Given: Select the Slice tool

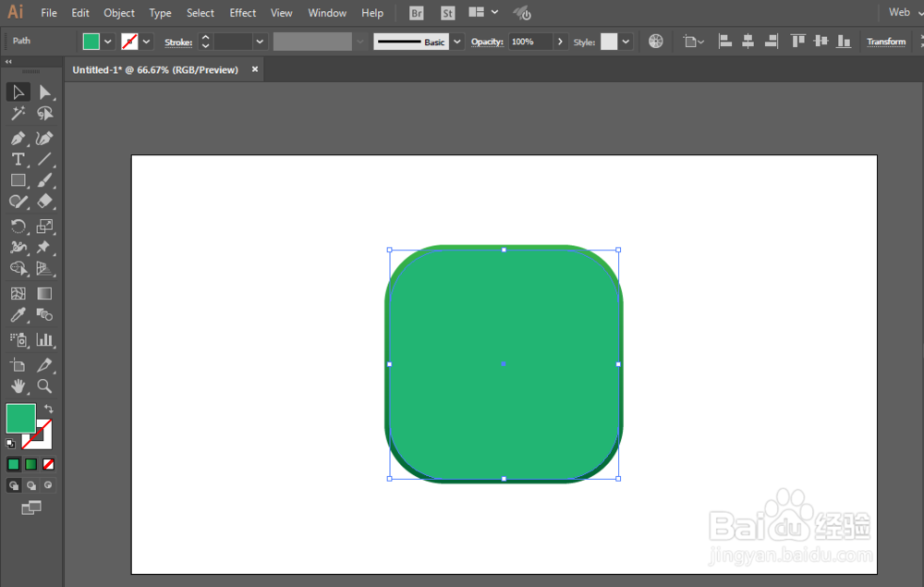Looking at the screenshot, I should click(x=44, y=365).
